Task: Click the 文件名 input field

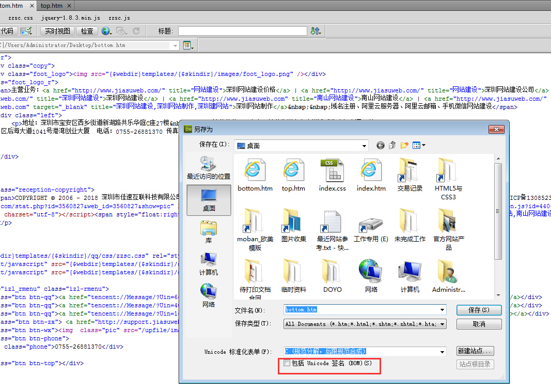Action: (361, 310)
